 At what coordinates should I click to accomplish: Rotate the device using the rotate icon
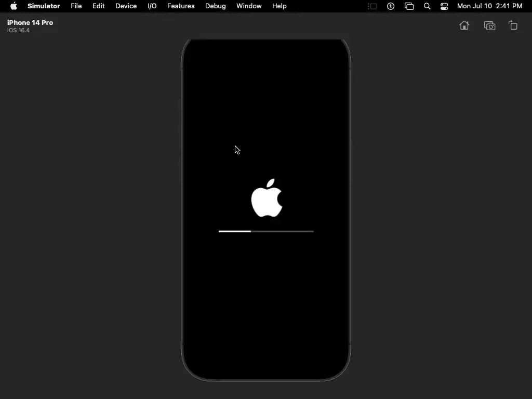[x=513, y=25]
